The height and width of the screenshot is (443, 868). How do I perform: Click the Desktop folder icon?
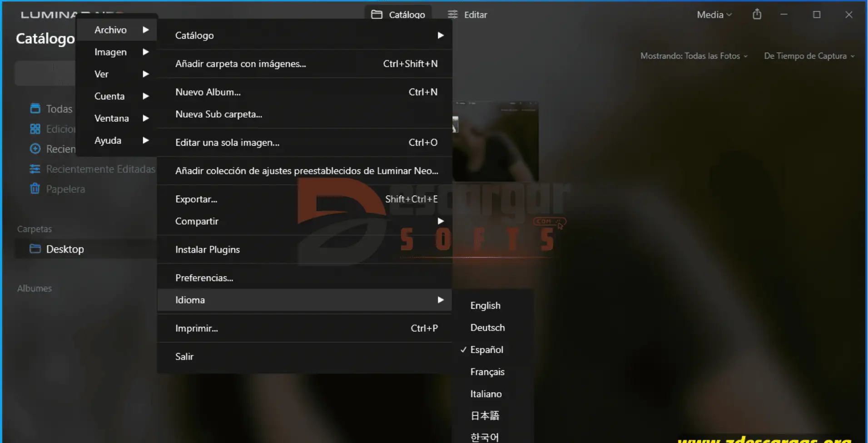35,249
